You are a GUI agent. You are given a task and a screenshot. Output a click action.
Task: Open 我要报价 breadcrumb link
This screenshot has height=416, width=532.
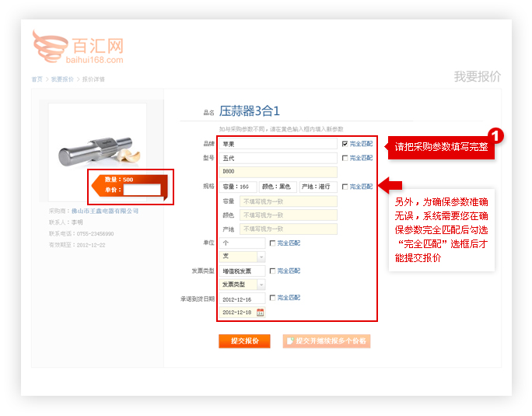click(62, 79)
